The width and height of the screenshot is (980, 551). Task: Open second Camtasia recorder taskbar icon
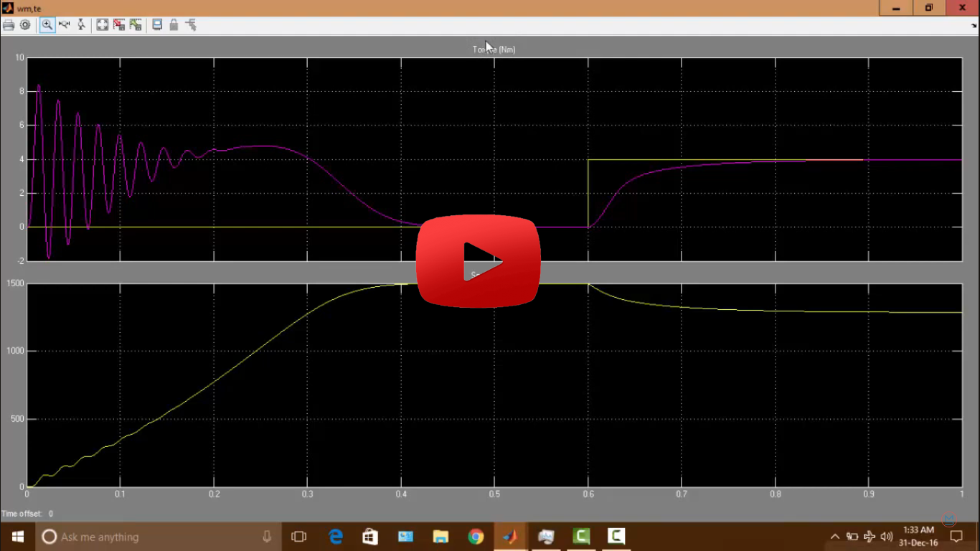616,537
